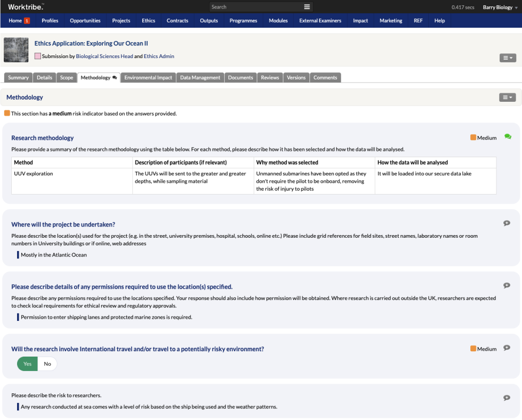Open the Ethics menu in the navigation bar
This screenshot has width=522, height=420.
pyautogui.click(x=148, y=20)
